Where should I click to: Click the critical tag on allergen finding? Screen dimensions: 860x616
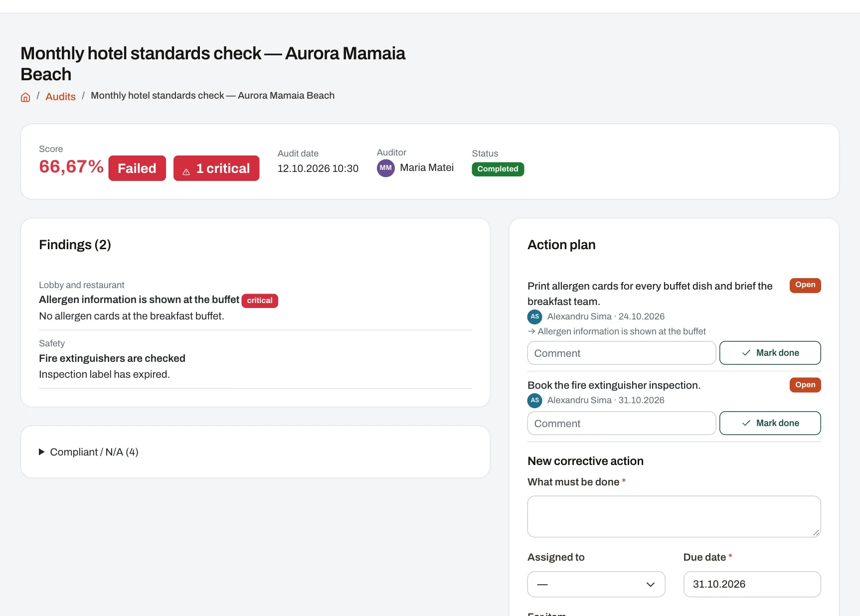[260, 301]
